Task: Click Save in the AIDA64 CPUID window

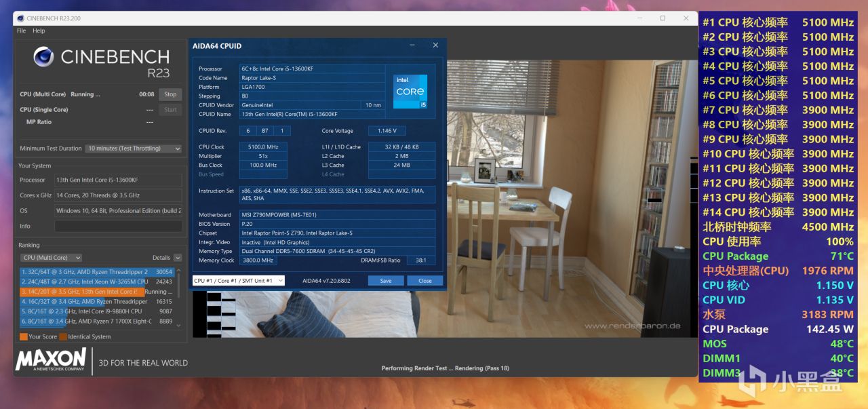Action: [x=386, y=280]
